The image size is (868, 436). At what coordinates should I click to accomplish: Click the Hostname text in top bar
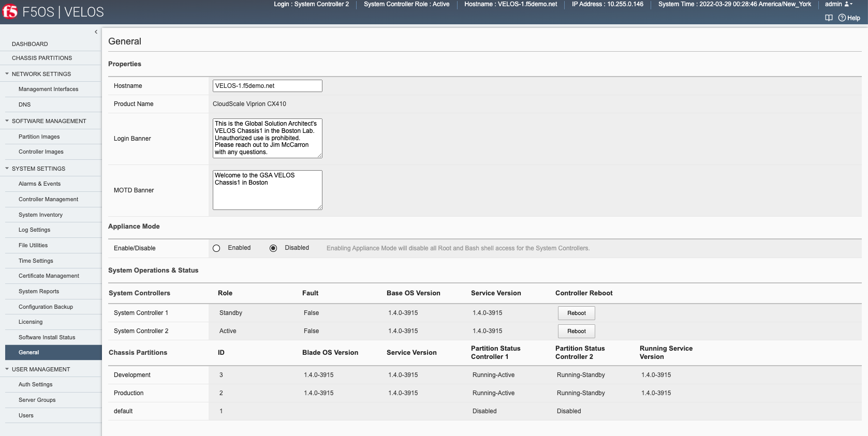click(510, 4)
